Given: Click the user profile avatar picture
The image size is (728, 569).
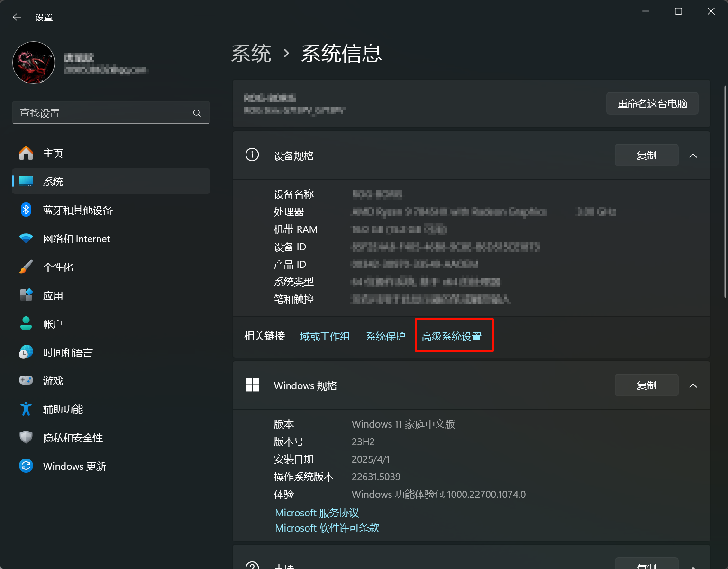Looking at the screenshot, I should 34,63.
